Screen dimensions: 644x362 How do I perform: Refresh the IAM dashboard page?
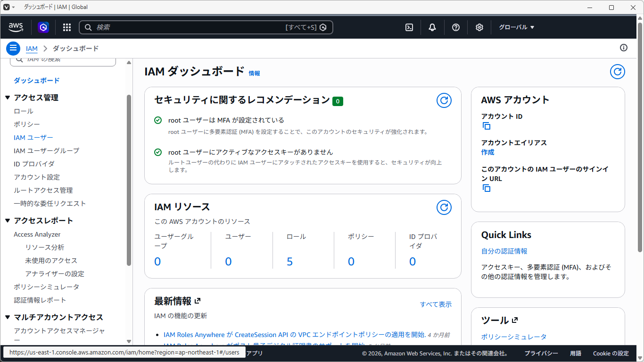[618, 72]
